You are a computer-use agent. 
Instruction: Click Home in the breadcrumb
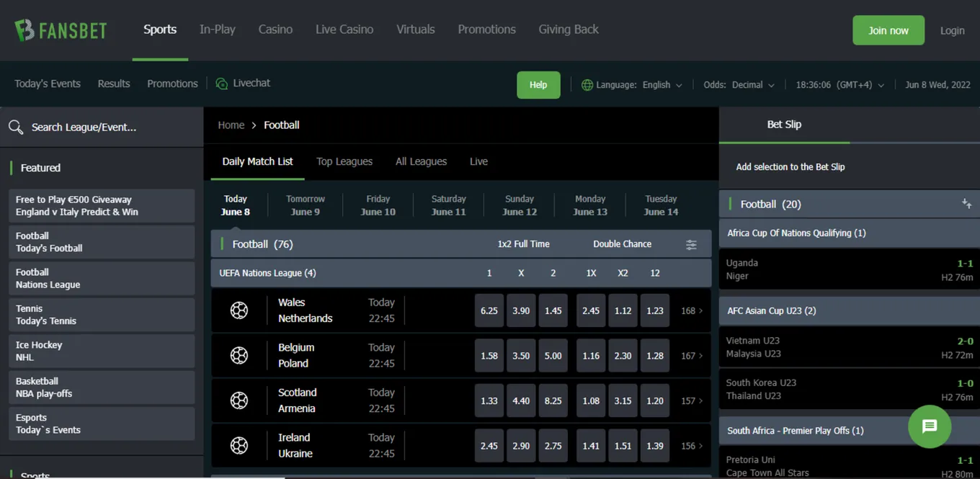(x=231, y=125)
